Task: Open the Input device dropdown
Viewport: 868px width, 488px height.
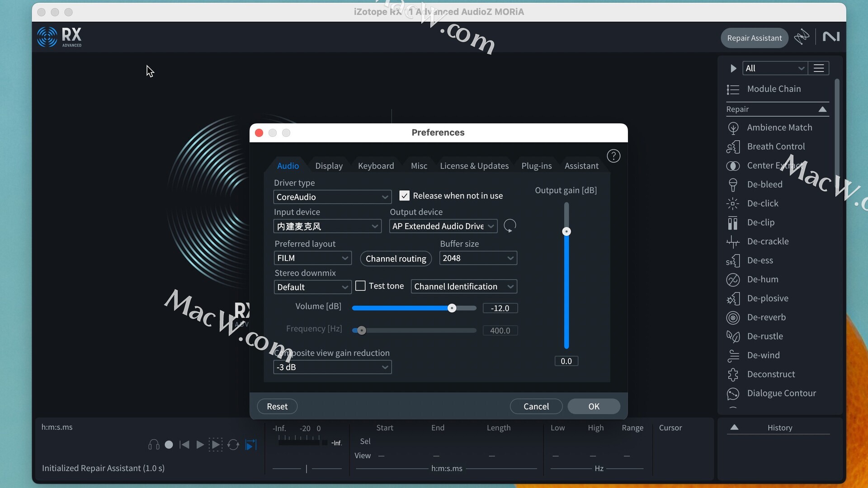Action: coord(327,226)
